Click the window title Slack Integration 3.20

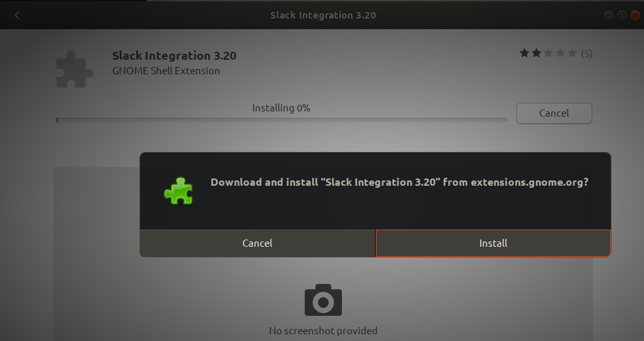(x=323, y=15)
